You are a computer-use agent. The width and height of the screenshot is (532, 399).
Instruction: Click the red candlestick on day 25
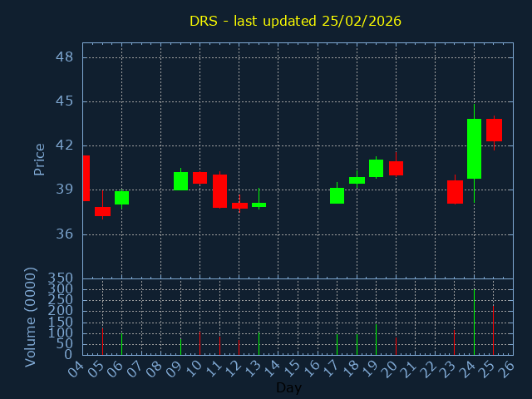click(494, 130)
